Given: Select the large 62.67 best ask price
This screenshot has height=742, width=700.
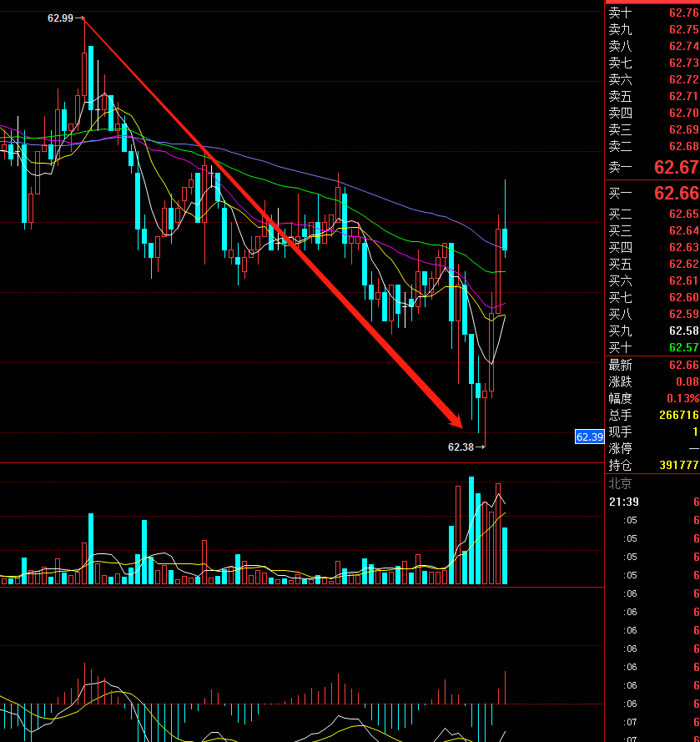Looking at the screenshot, I should pyautogui.click(x=677, y=167).
